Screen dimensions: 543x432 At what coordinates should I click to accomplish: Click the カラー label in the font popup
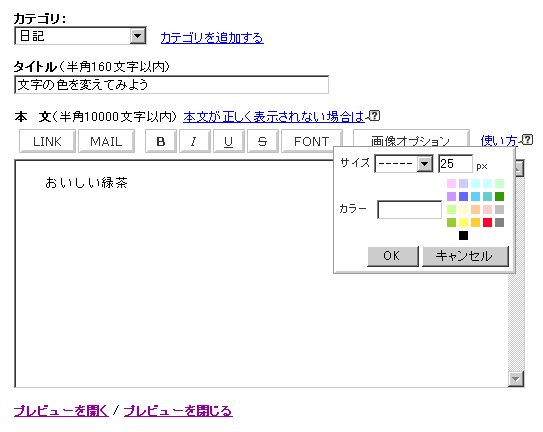(x=353, y=209)
